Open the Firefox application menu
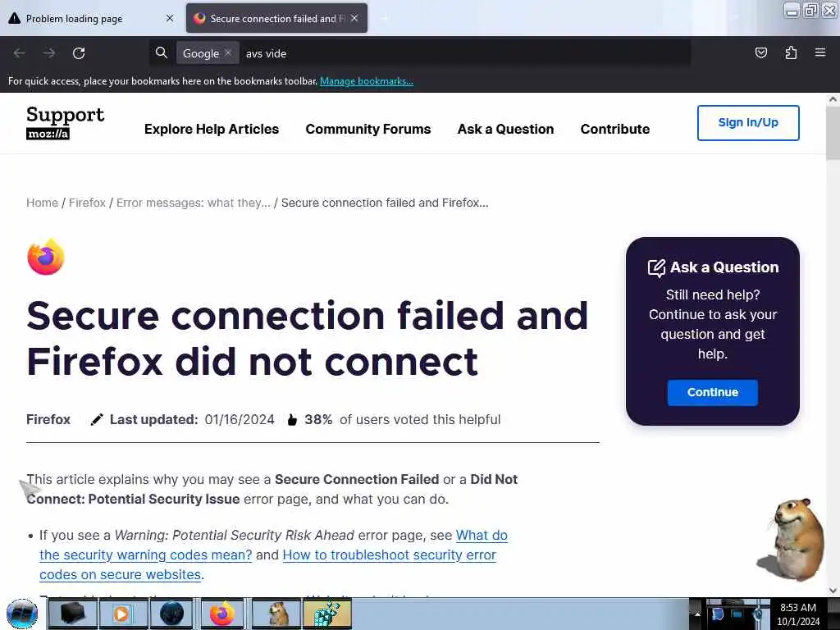The image size is (840, 630). pyautogui.click(x=820, y=52)
